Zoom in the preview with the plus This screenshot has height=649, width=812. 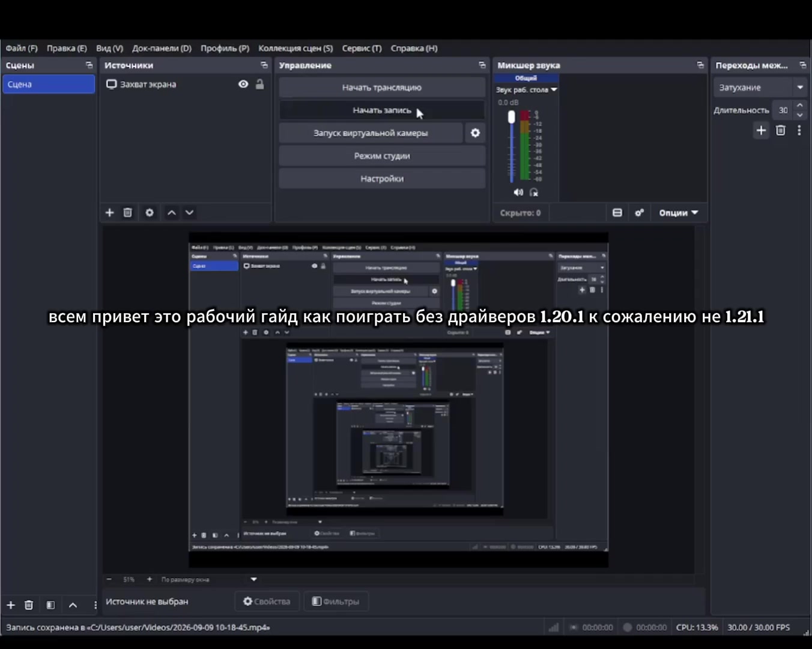point(150,579)
